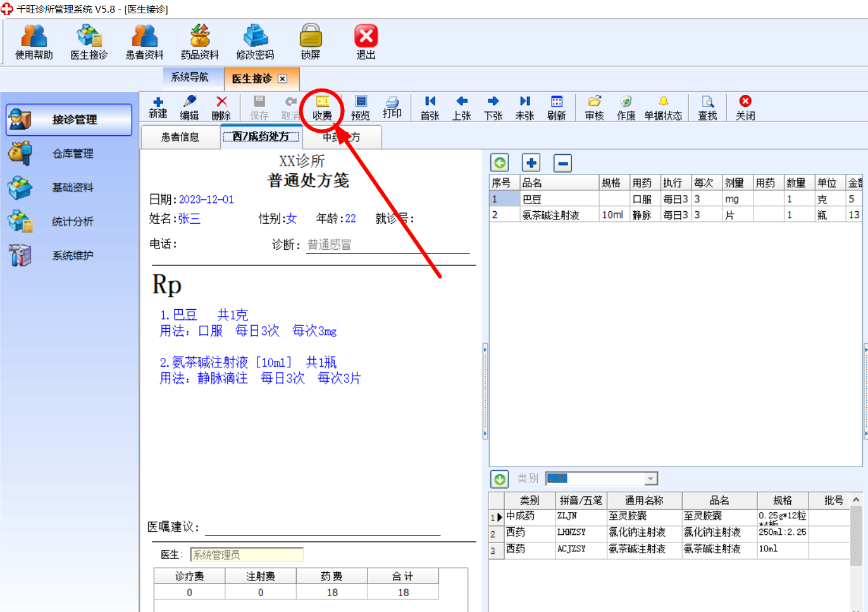Go to first record 首张

(x=430, y=108)
